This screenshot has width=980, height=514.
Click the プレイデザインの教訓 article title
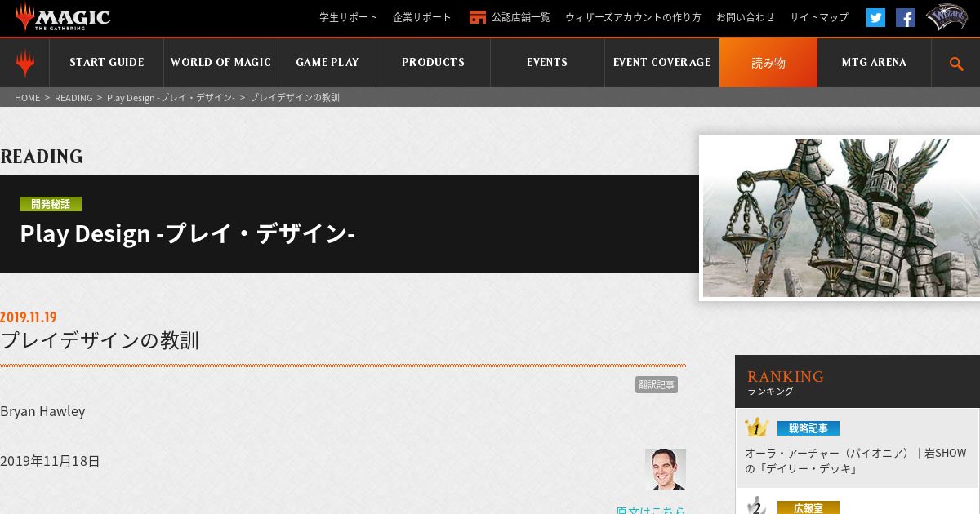100,340
